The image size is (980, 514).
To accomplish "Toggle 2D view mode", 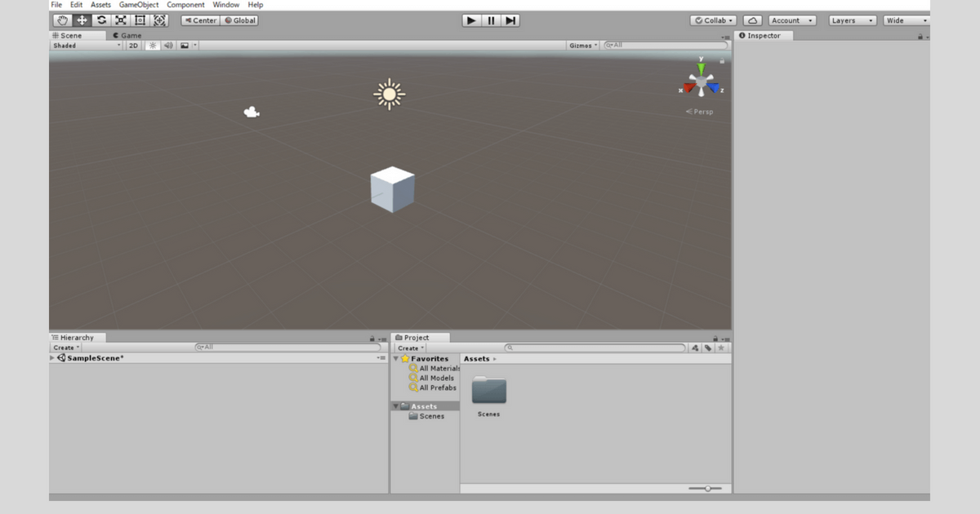I will tap(133, 45).
